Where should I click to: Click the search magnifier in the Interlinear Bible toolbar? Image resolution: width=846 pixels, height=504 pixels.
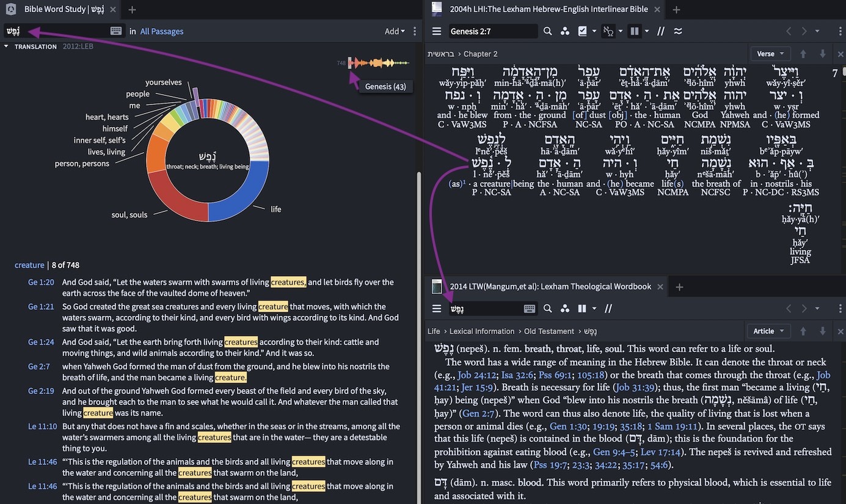tap(548, 31)
